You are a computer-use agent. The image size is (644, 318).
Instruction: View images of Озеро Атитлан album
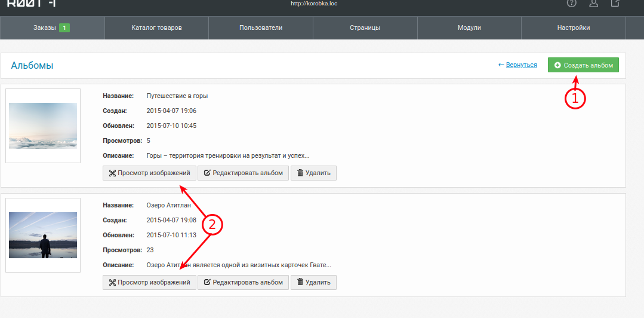149,283
